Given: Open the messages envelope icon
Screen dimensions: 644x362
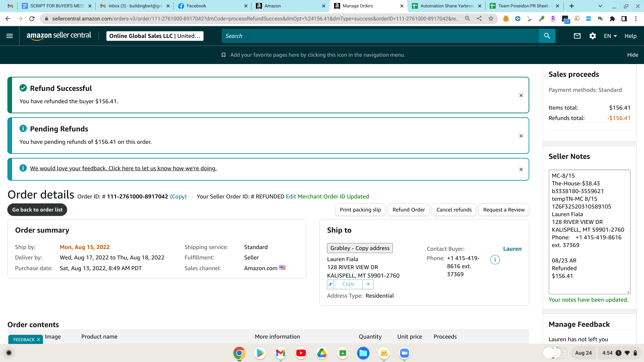Looking at the screenshot, I should 577,36.
